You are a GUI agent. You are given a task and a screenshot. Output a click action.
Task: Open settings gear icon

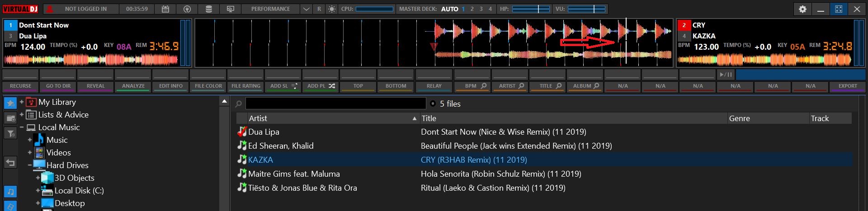802,9
